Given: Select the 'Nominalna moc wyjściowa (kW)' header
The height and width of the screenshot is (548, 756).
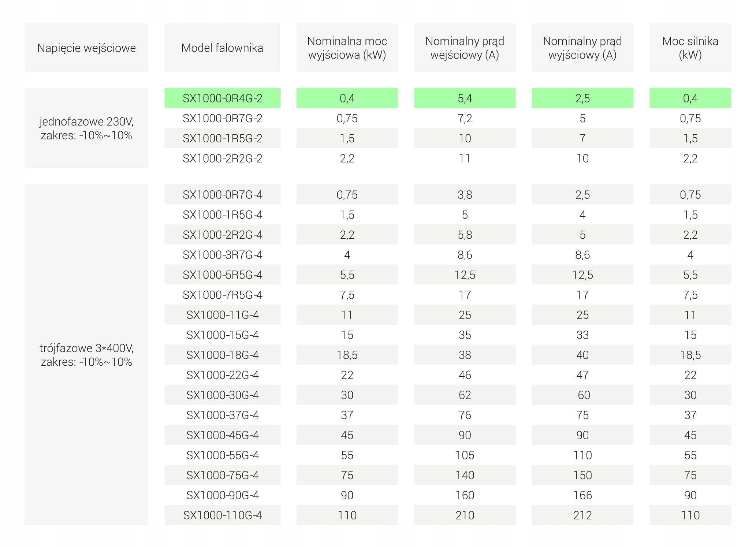Looking at the screenshot, I should [x=347, y=48].
